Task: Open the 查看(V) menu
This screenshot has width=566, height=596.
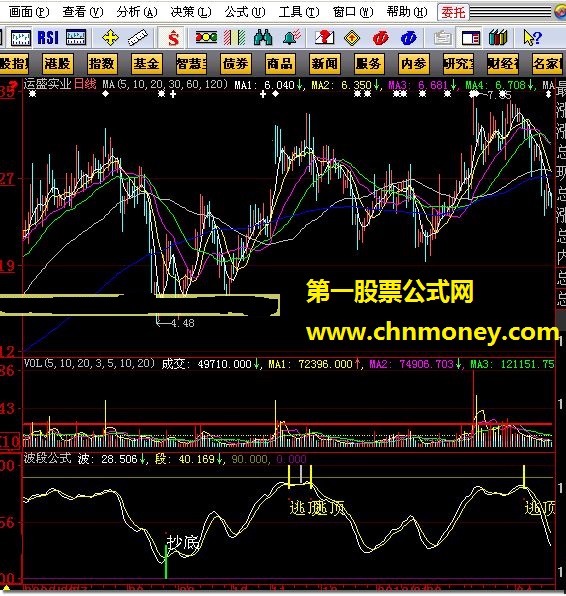Action: coord(82,12)
